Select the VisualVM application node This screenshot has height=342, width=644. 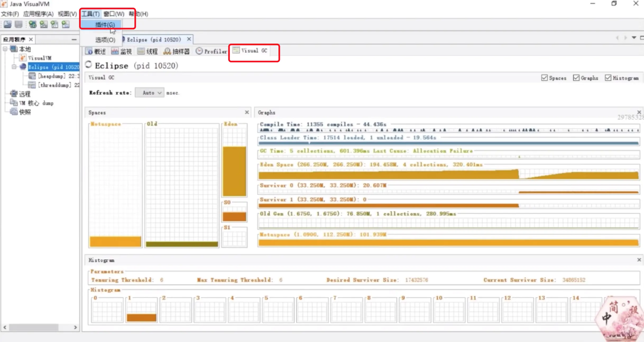point(39,58)
